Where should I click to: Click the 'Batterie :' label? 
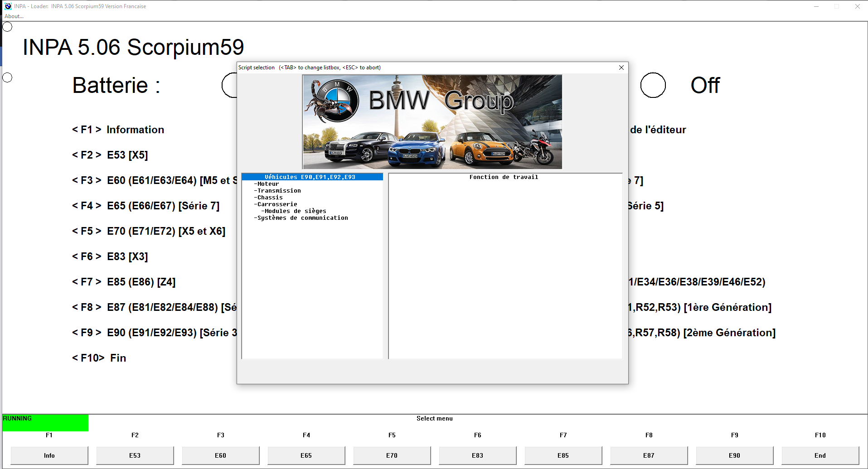[x=116, y=85]
